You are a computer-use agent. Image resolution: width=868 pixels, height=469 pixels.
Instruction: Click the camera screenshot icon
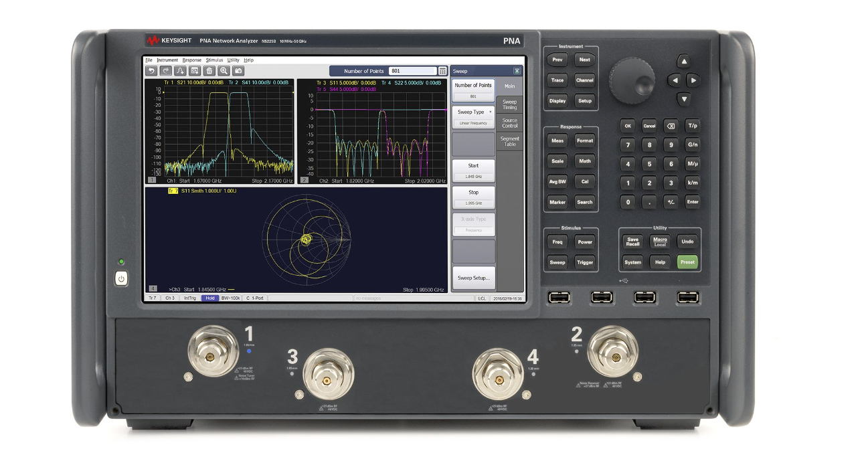[x=239, y=70]
